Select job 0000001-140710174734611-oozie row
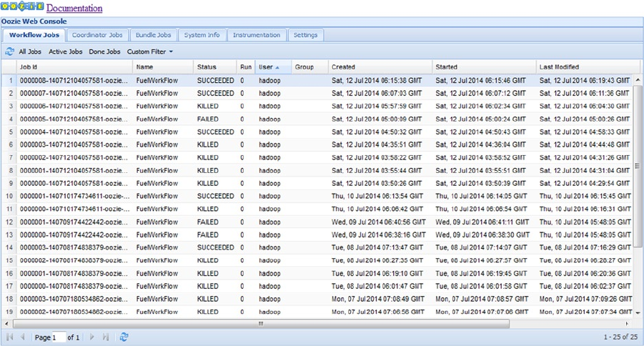644x346 pixels. coord(317,196)
